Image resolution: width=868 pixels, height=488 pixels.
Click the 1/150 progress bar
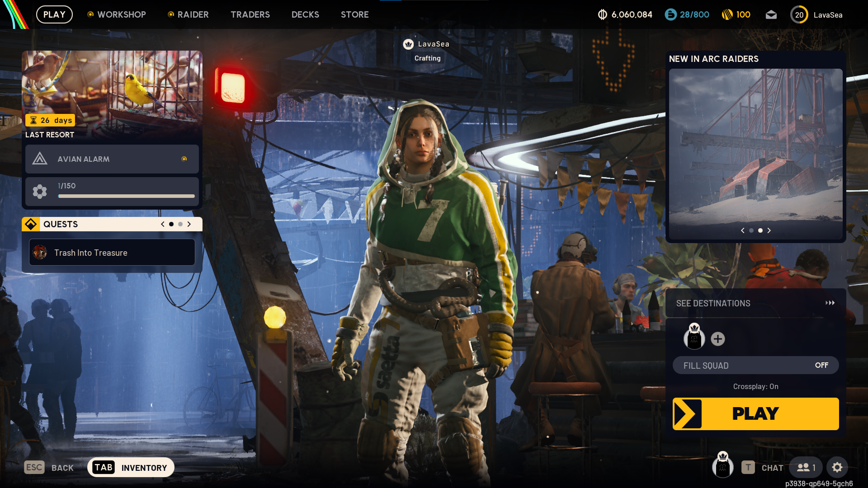126,196
